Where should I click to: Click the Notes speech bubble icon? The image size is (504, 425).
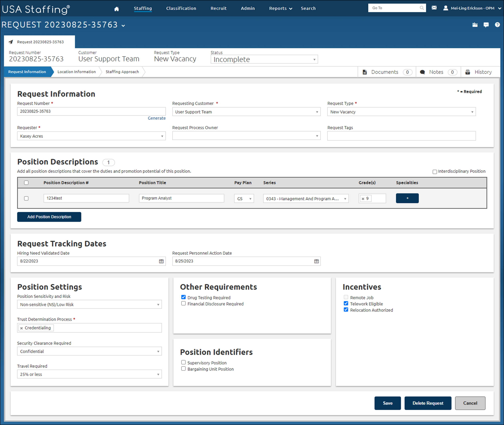pyautogui.click(x=422, y=72)
